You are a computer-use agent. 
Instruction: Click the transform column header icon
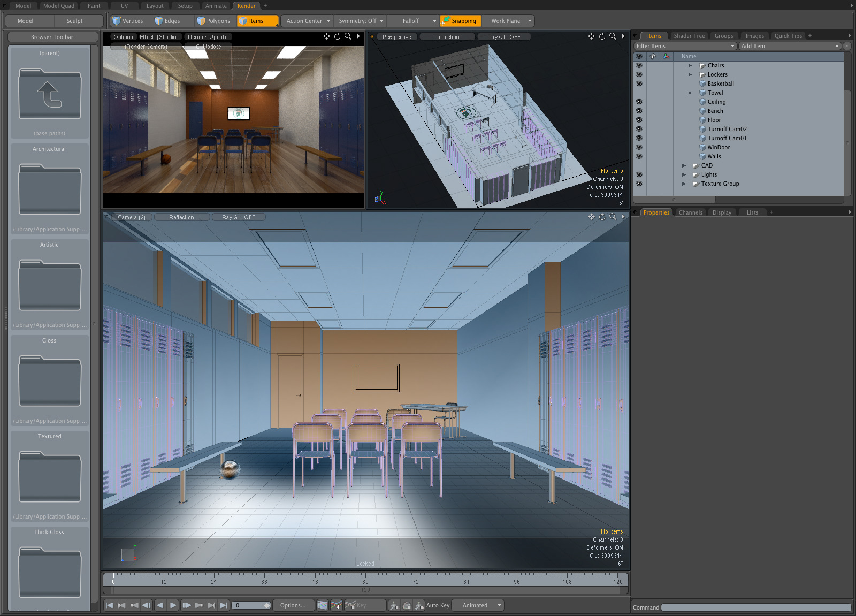tap(653, 56)
